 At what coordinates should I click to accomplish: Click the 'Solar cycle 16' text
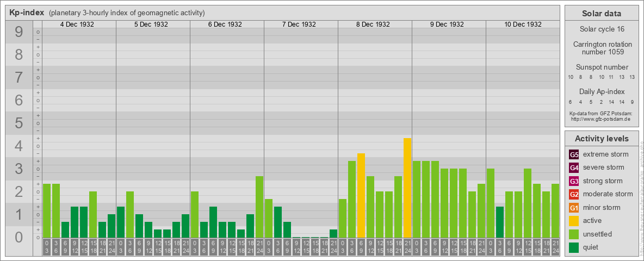click(601, 29)
